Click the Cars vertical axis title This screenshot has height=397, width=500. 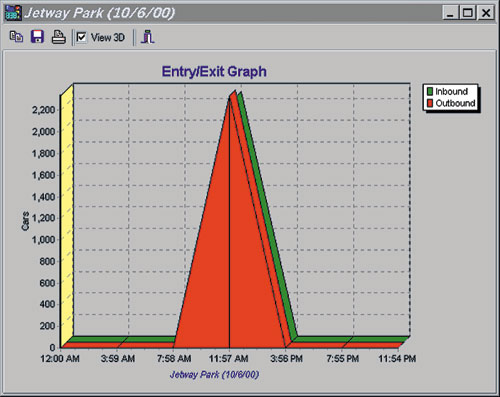[25, 221]
